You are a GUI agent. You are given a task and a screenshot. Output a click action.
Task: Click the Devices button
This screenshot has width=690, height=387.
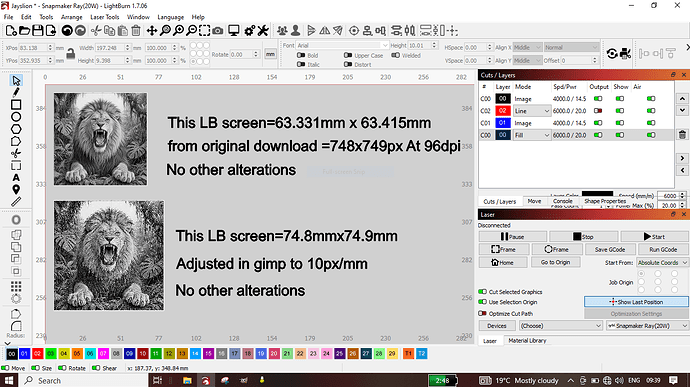(497, 326)
